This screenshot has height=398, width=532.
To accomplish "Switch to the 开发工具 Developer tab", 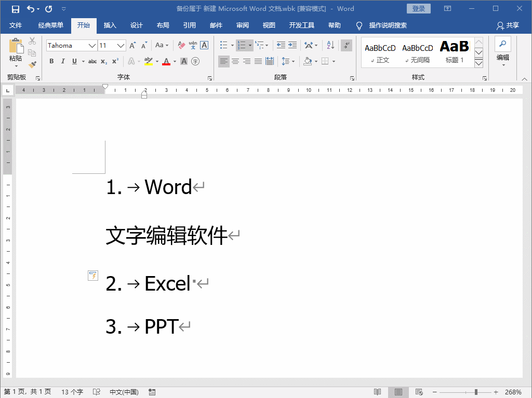I will 302,25.
